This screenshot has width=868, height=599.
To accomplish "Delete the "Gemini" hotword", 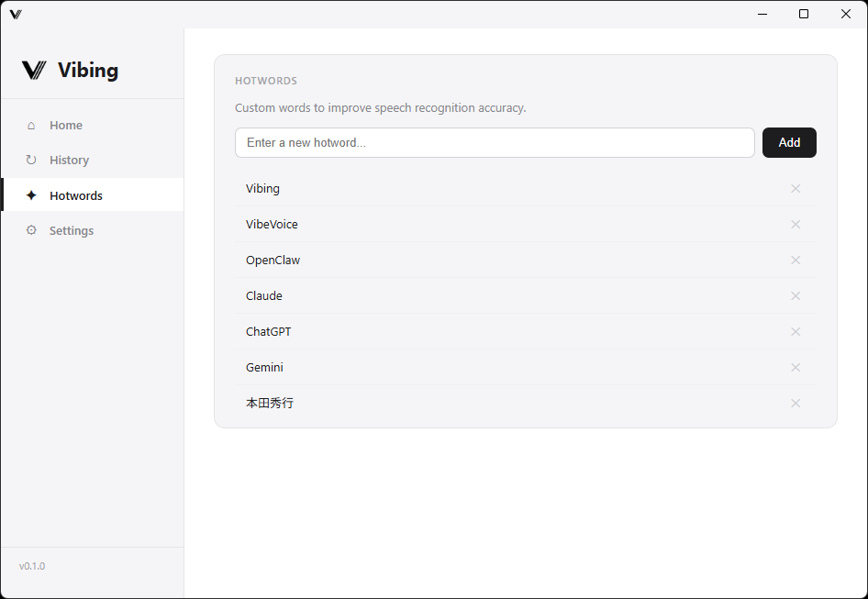I will click(x=796, y=367).
